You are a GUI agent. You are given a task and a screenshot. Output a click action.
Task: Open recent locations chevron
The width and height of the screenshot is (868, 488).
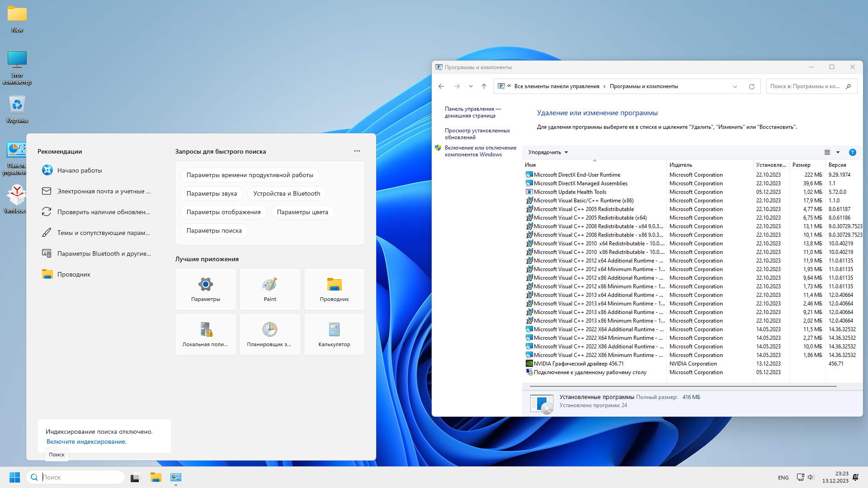(471, 86)
